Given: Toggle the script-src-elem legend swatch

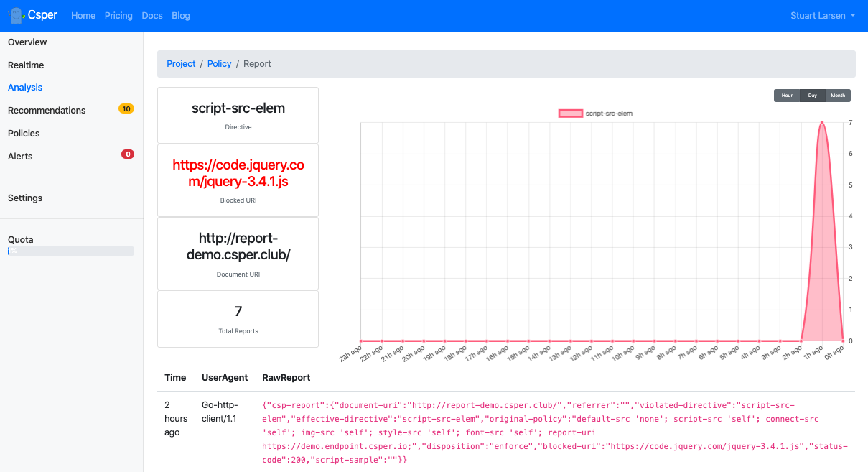Looking at the screenshot, I should tap(571, 114).
